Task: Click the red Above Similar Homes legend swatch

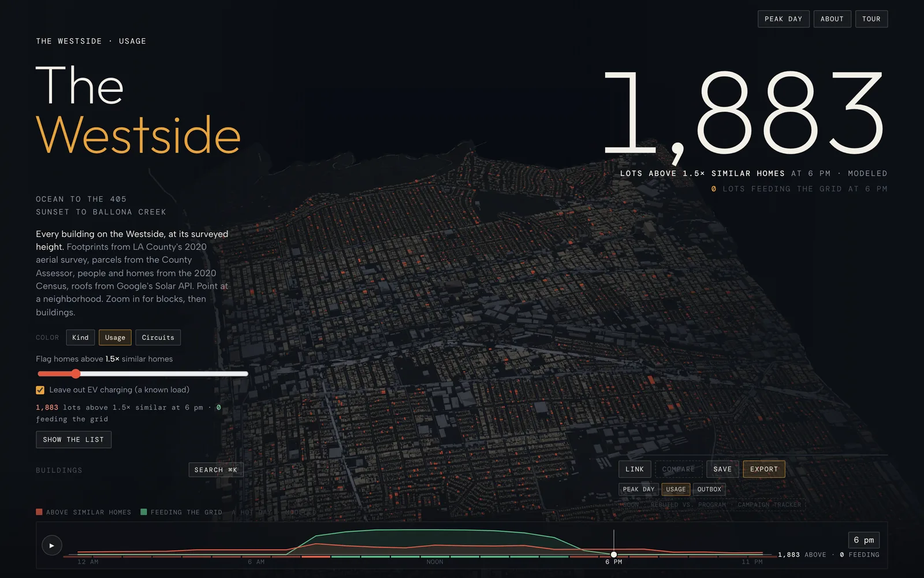Action: pos(39,512)
